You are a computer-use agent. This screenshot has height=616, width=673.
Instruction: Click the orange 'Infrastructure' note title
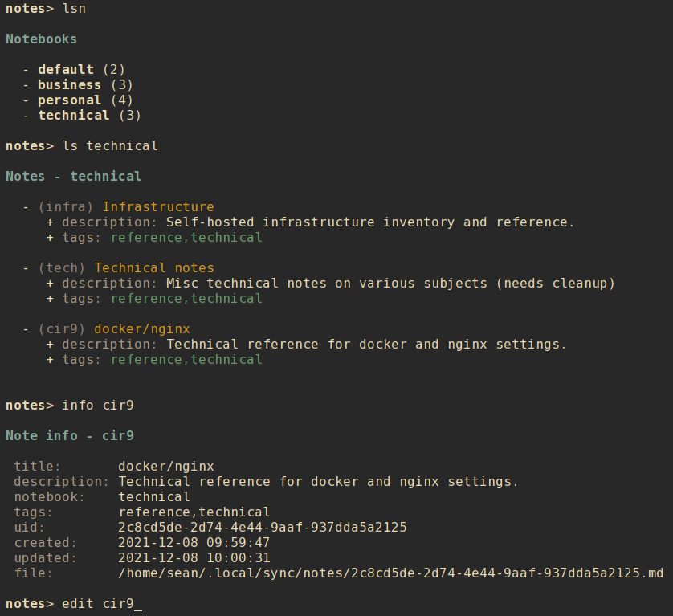(158, 207)
